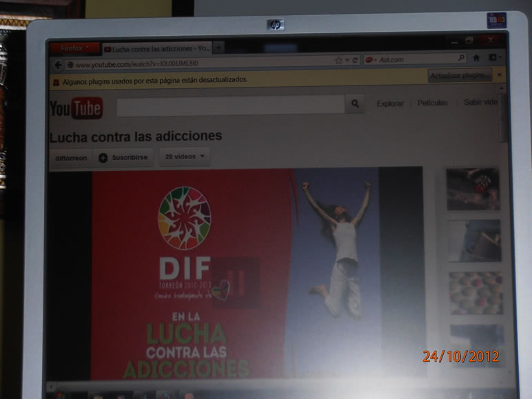Open the URL history dropdown arrow
Viewport: 532px width, 399px height.
[347, 61]
